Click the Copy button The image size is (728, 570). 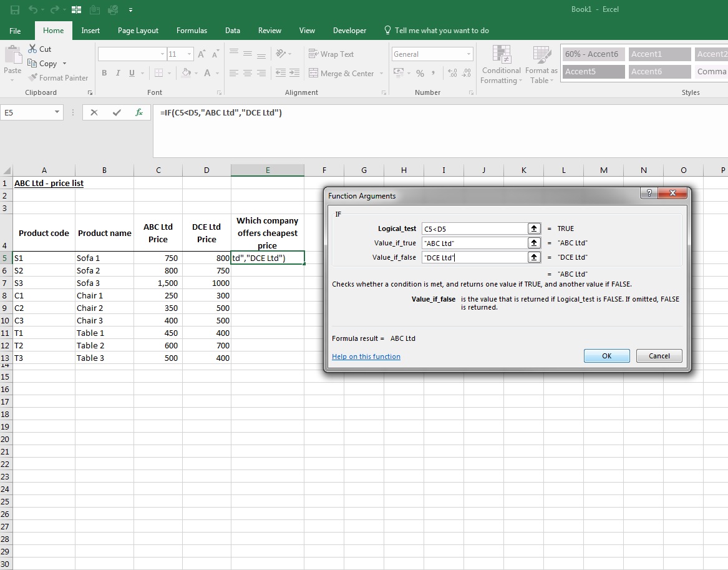42,64
